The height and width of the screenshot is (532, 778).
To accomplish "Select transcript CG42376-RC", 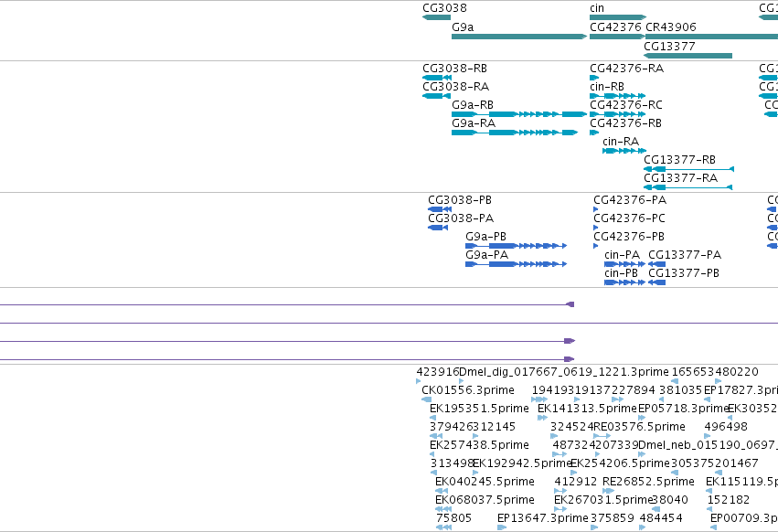I will point(618,114).
